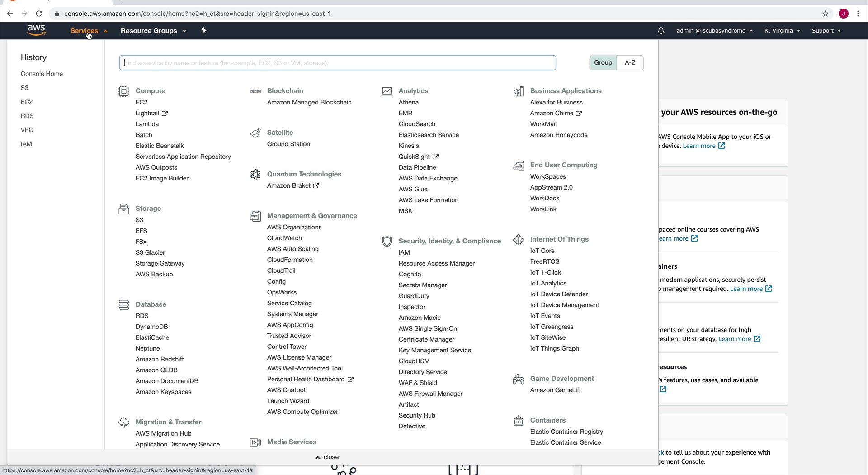Screen dimensions: 868x475
Task: Click the browser back arrow
Action: coord(10,14)
